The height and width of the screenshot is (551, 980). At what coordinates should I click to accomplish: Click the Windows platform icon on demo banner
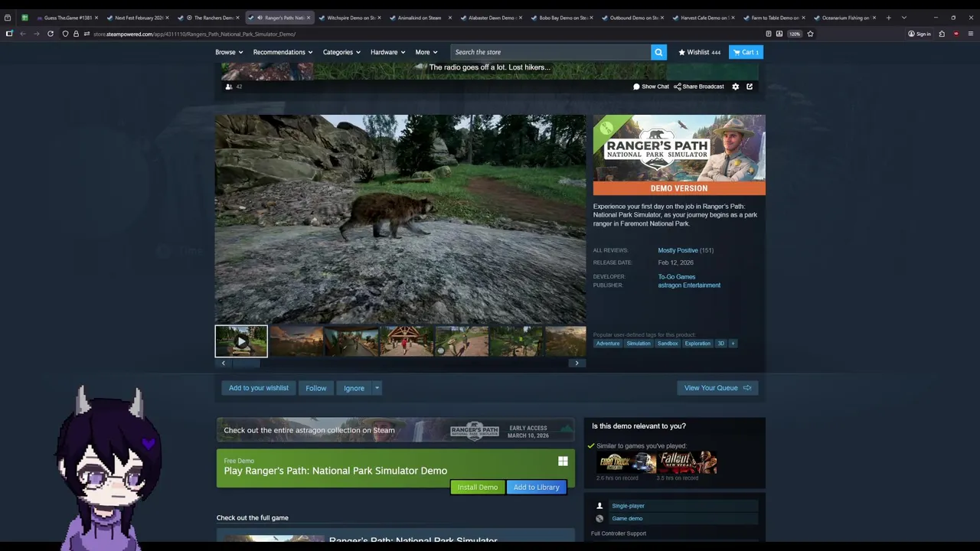(563, 461)
